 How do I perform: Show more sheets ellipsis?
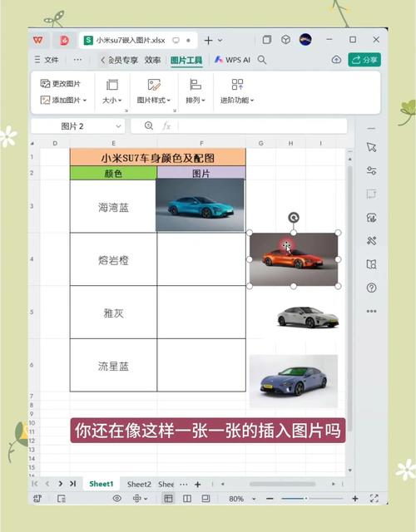(x=183, y=484)
